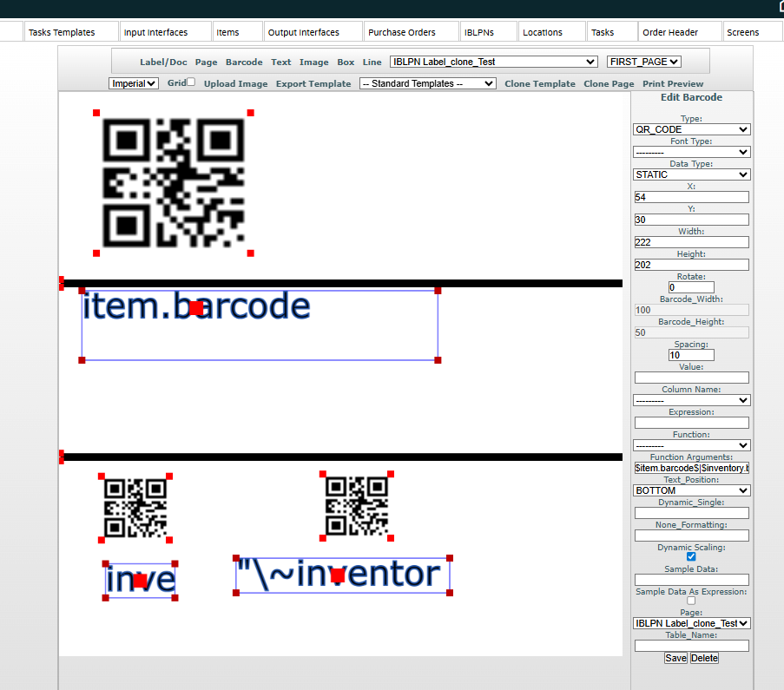Select the large QR code barcode on canvas
784x690 pixels.
click(x=174, y=183)
